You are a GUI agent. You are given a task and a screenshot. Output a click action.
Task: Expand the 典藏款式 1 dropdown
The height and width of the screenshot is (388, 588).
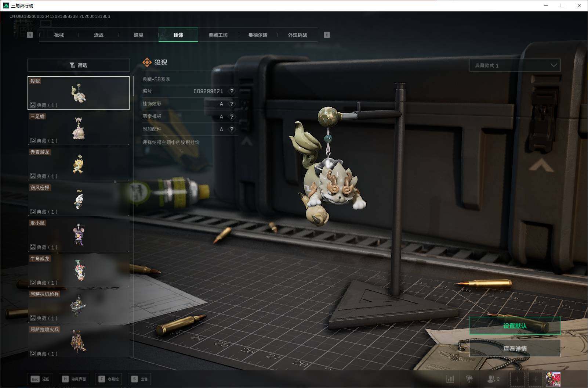pos(515,65)
